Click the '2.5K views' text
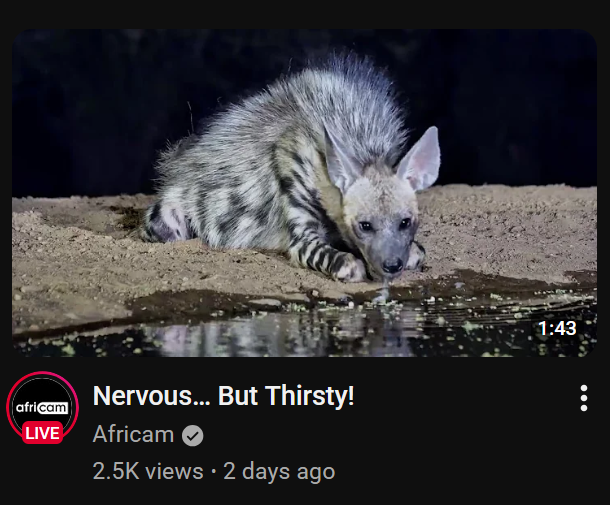The height and width of the screenshot is (505, 610). coord(148,471)
